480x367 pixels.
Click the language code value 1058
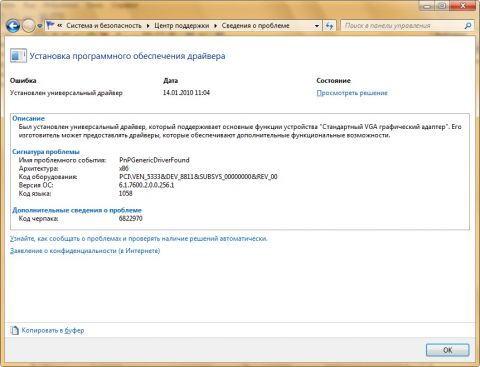click(126, 193)
